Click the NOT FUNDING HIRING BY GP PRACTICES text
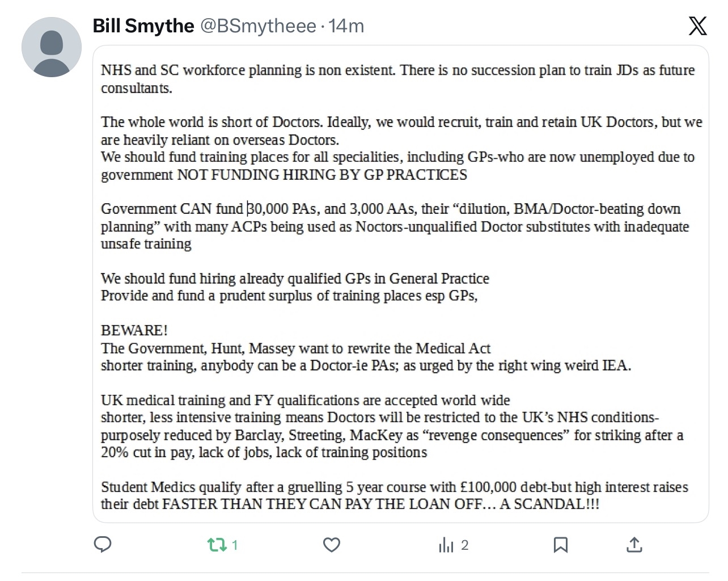Viewport: 728px width, 581px height. 322,175
